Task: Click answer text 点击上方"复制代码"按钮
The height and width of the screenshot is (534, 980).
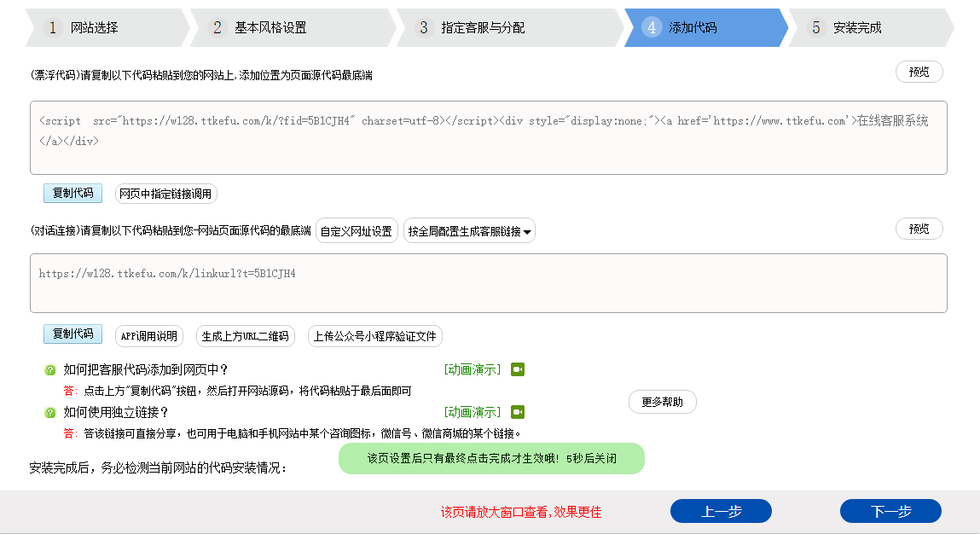Action: tap(246, 391)
